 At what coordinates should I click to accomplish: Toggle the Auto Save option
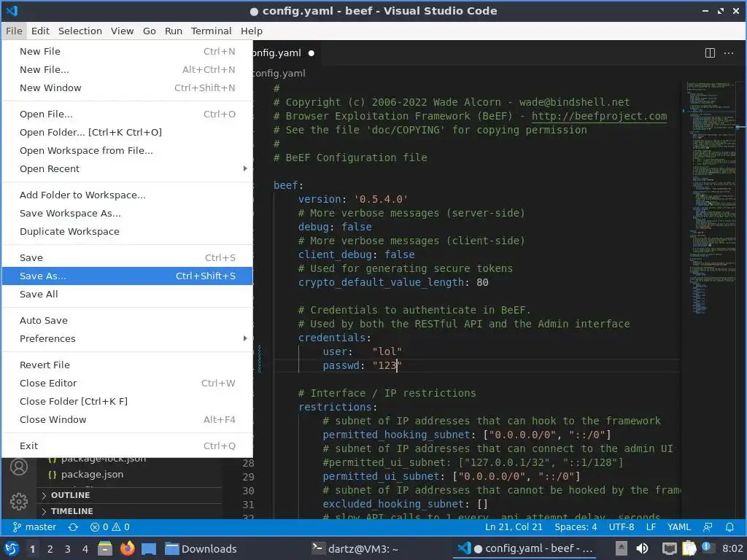tap(127, 321)
